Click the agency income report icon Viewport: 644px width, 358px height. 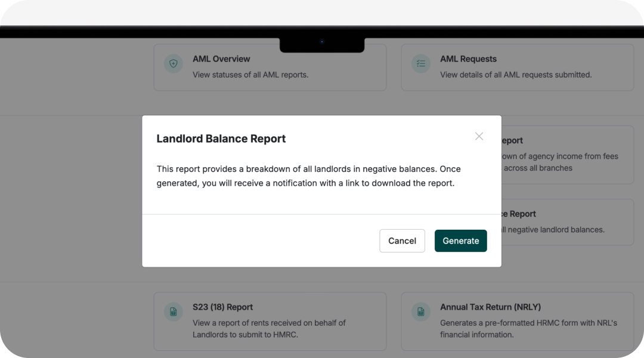tap(420, 145)
